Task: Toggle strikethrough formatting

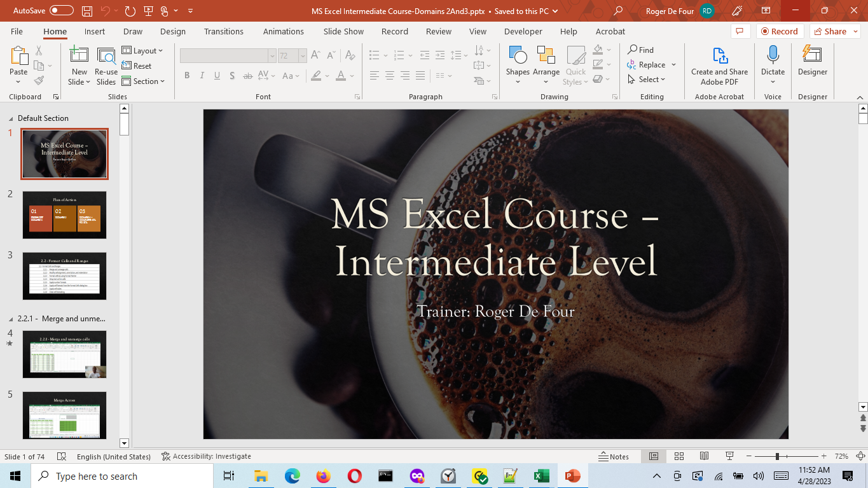Action: 247,75
